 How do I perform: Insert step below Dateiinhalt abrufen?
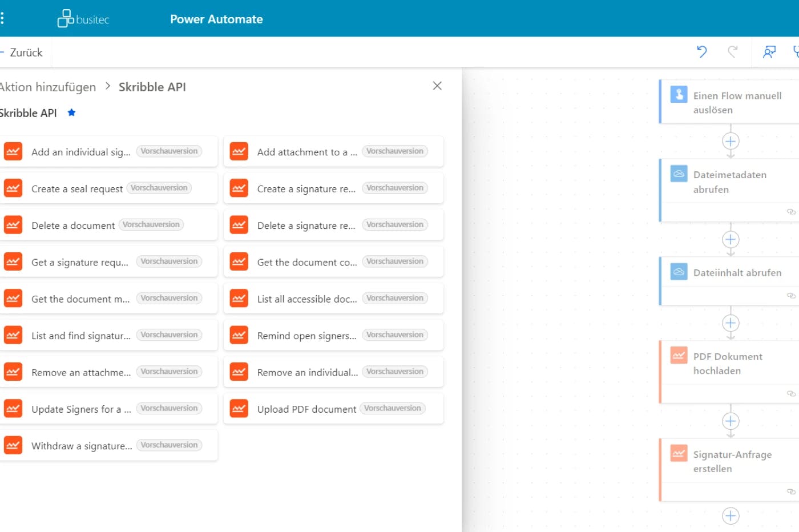(731, 323)
